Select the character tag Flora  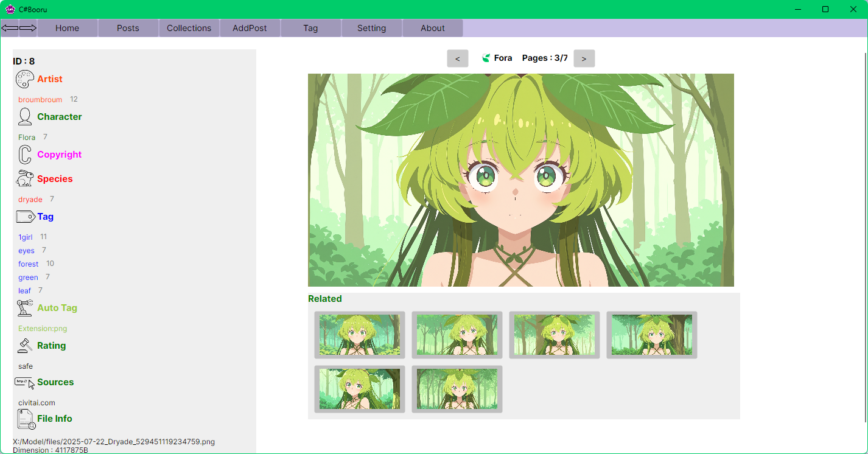(x=27, y=138)
